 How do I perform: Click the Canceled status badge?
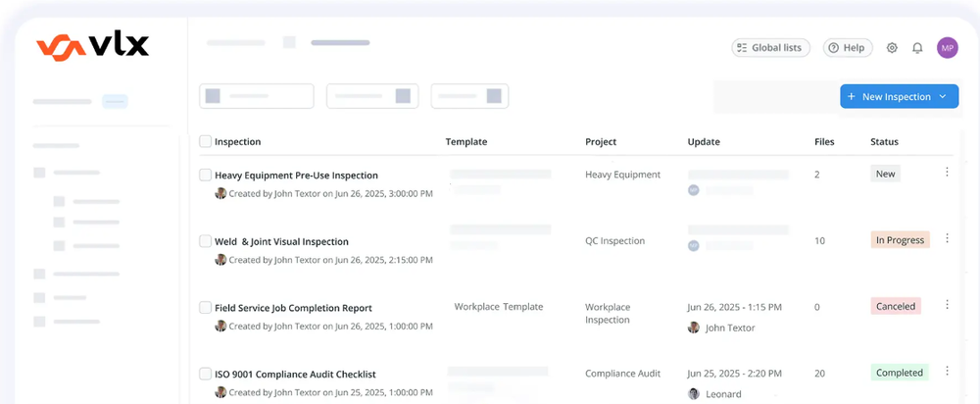click(x=896, y=307)
